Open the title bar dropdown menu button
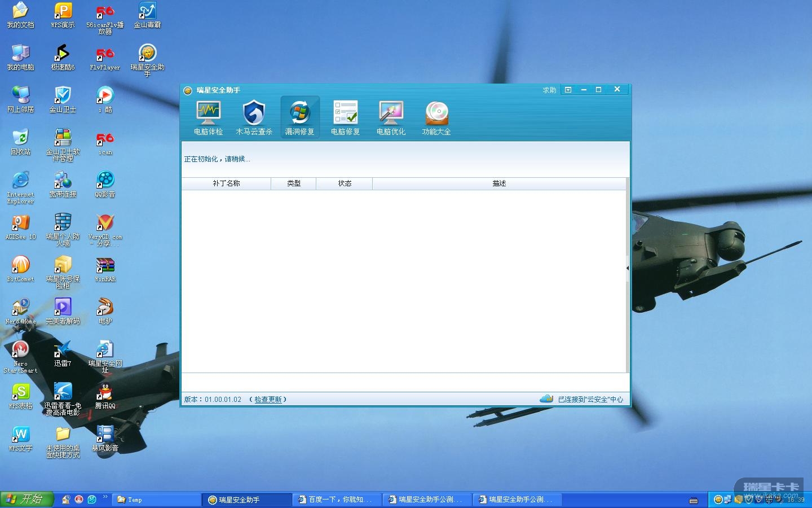The height and width of the screenshot is (508, 812). tap(568, 90)
